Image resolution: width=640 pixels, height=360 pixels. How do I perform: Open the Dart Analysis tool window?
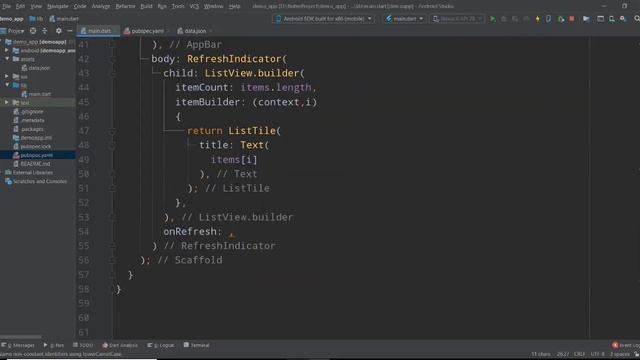[120, 345]
